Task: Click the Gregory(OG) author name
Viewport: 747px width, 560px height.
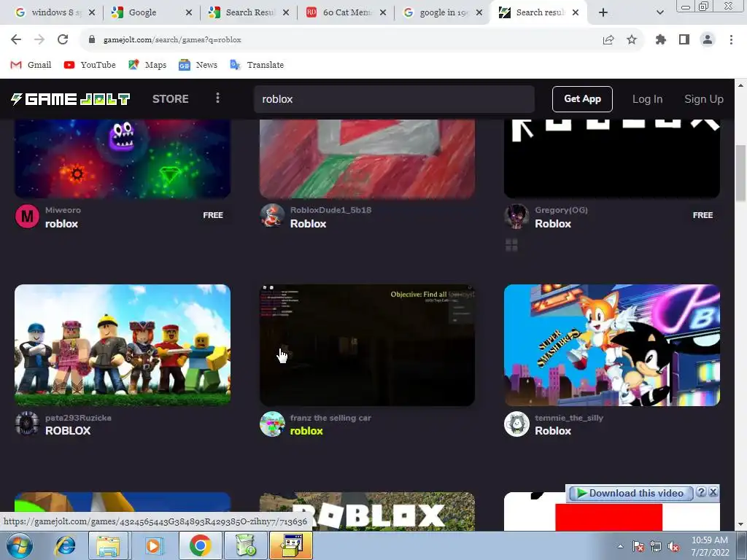Action: click(561, 210)
